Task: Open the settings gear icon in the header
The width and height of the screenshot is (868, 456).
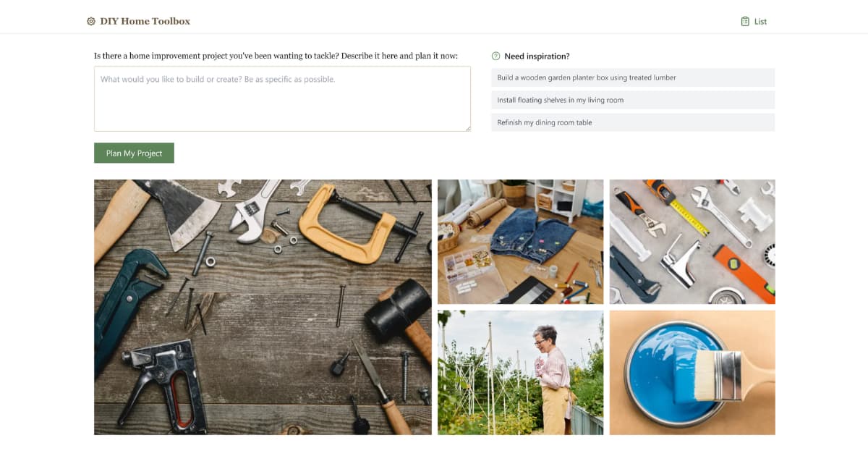Action: (x=90, y=21)
